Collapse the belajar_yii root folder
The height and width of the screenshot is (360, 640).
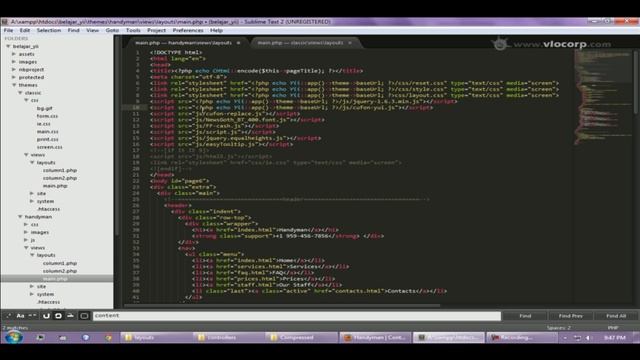click(8, 46)
